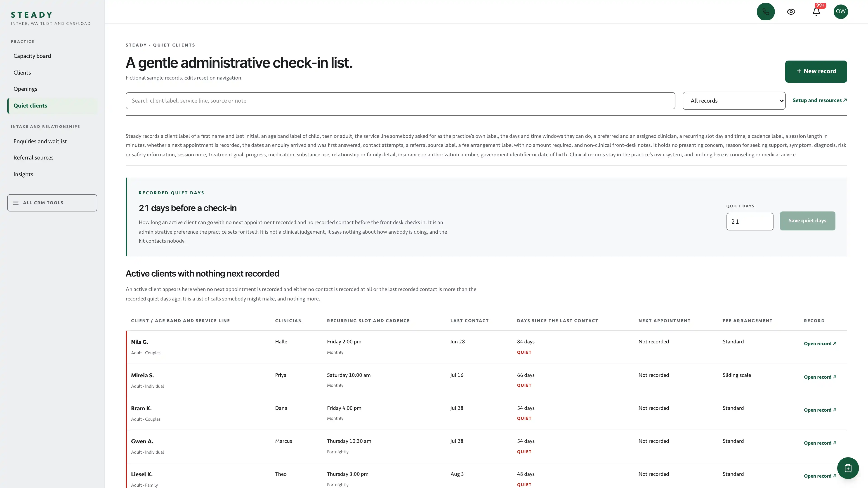
Task: Open the OW user avatar menu
Action: pyautogui.click(x=841, y=12)
